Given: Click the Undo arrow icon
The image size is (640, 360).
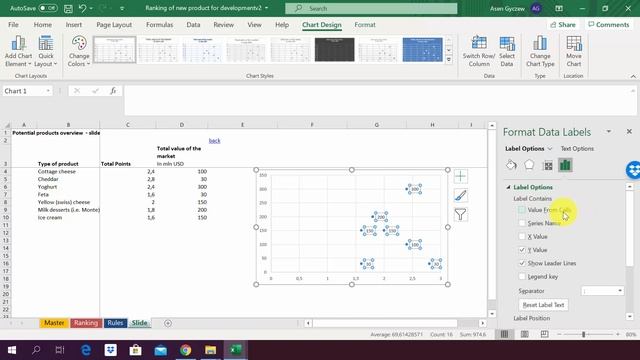Looking at the screenshot, I should 82,8.
